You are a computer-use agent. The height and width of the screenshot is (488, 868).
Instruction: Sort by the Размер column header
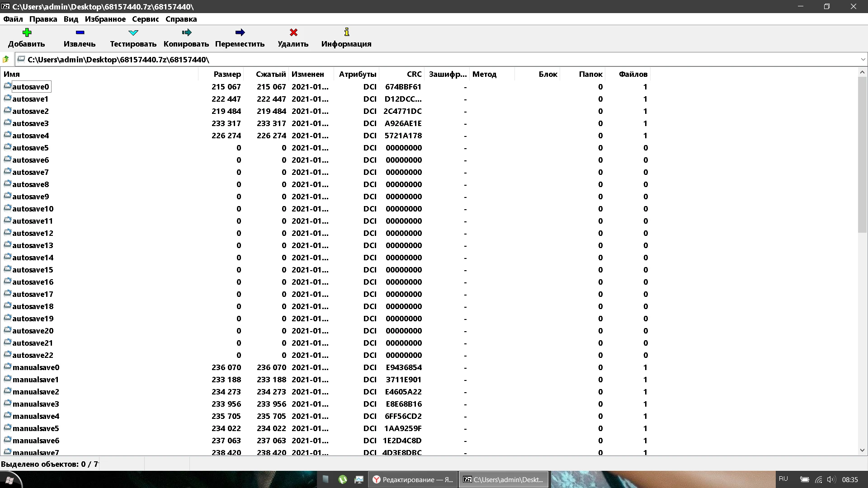point(227,74)
